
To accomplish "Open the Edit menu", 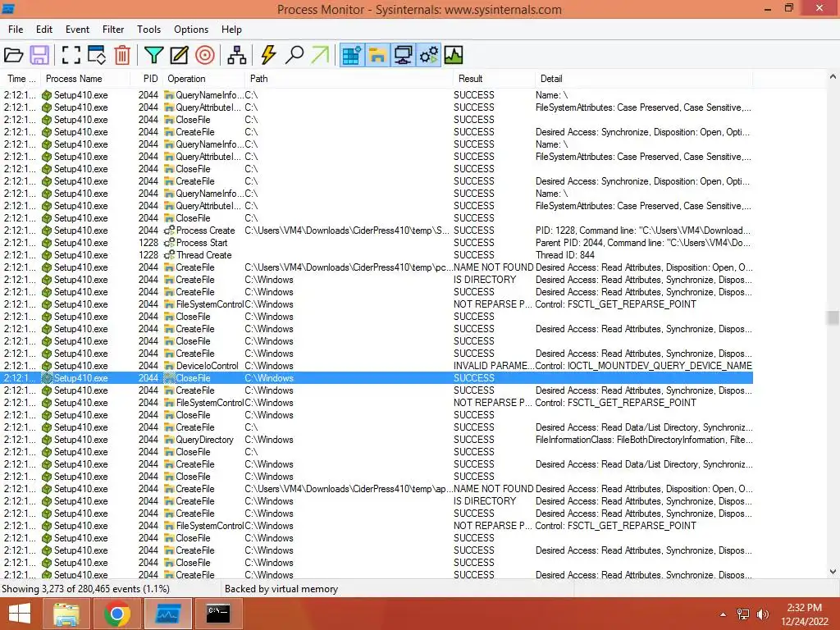I will [44, 30].
